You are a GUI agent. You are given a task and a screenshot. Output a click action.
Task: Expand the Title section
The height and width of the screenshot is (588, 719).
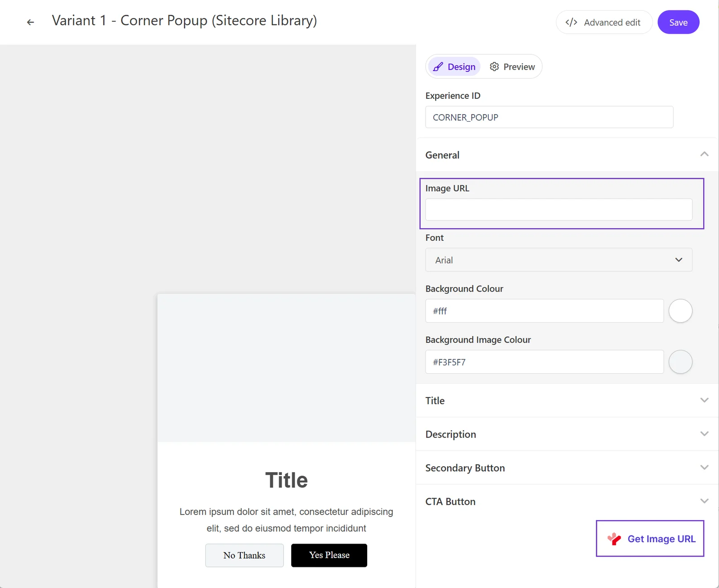[x=567, y=400]
